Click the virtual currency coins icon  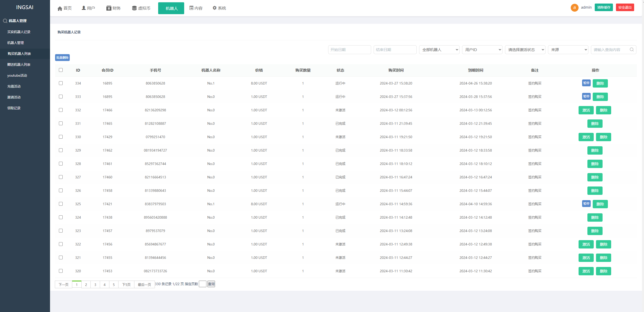click(134, 8)
